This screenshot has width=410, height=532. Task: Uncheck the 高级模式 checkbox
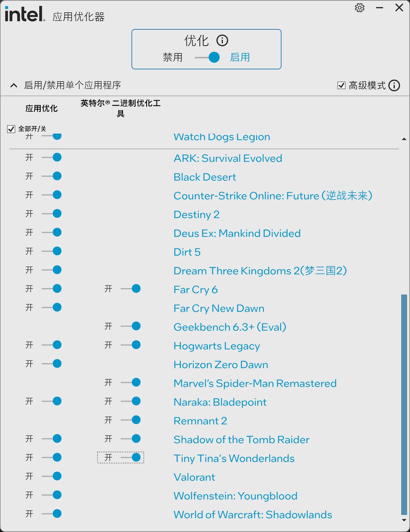[x=341, y=85]
